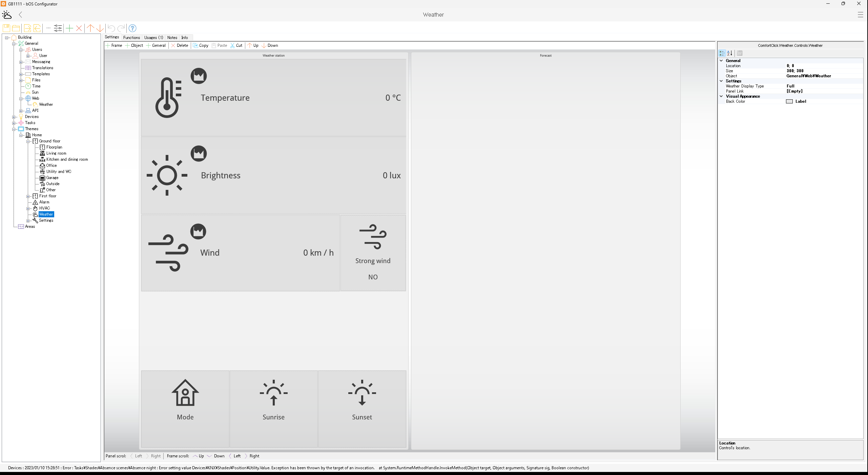Click the blue help question mark icon
The image size is (868, 475).
pyautogui.click(x=132, y=28)
